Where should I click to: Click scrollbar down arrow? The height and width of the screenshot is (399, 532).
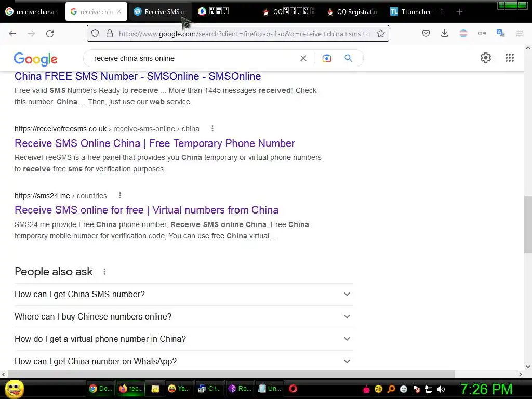[x=528, y=366]
